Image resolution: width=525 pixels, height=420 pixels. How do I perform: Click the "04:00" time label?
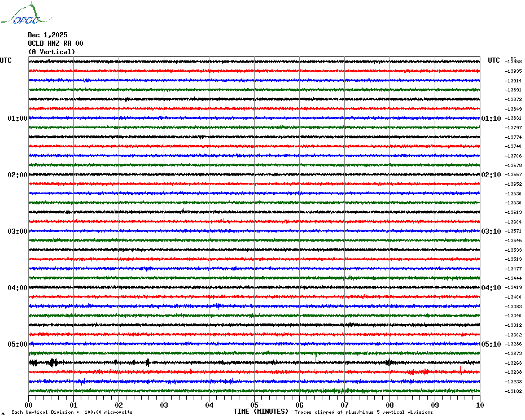click(x=17, y=288)
